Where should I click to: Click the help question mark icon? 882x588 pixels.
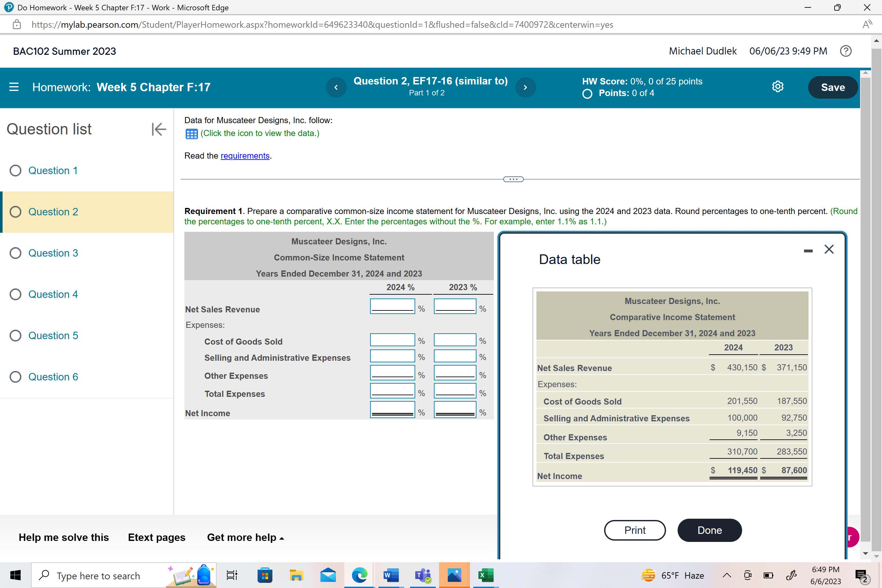pyautogui.click(x=845, y=51)
